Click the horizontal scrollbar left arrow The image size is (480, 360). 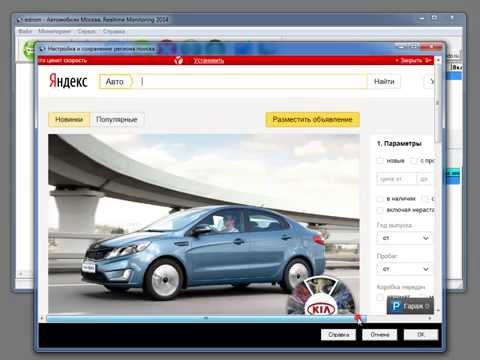tap(42, 318)
